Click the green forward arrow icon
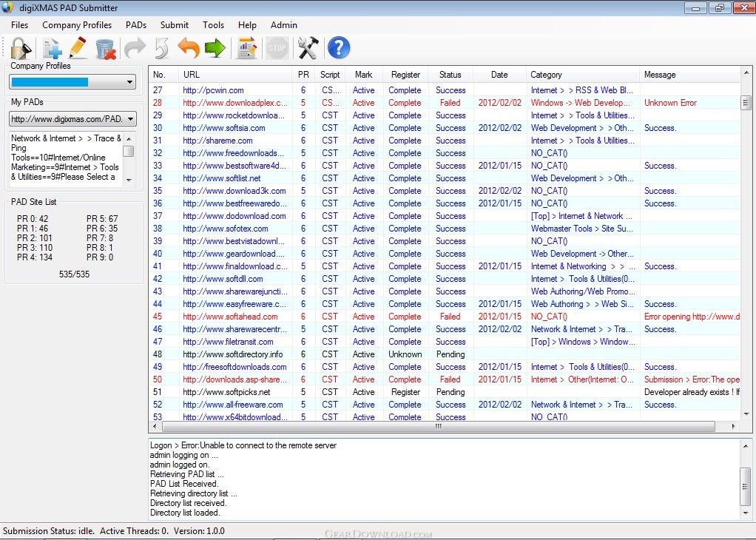The height and width of the screenshot is (540, 756). point(215,48)
